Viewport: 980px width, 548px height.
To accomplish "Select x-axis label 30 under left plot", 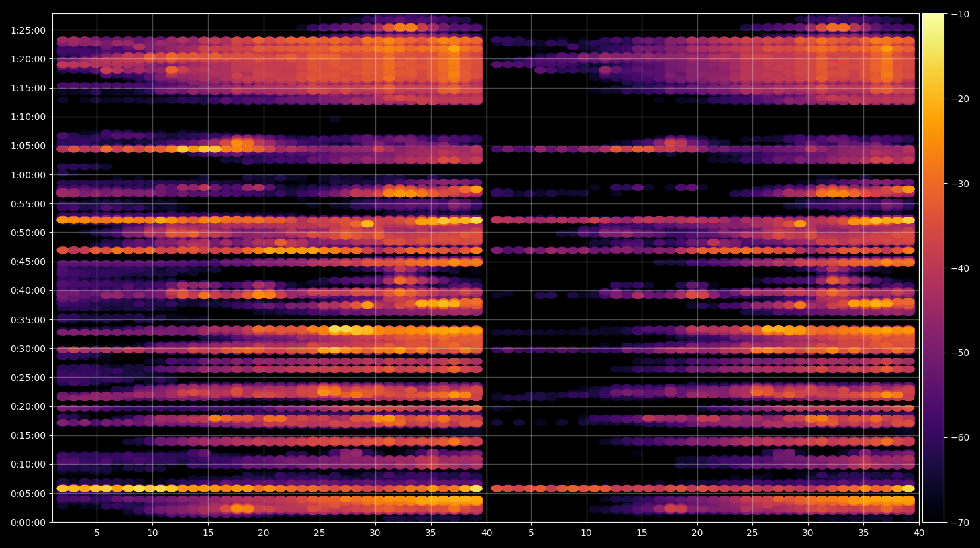I will pyautogui.click(x=375, y=533).
